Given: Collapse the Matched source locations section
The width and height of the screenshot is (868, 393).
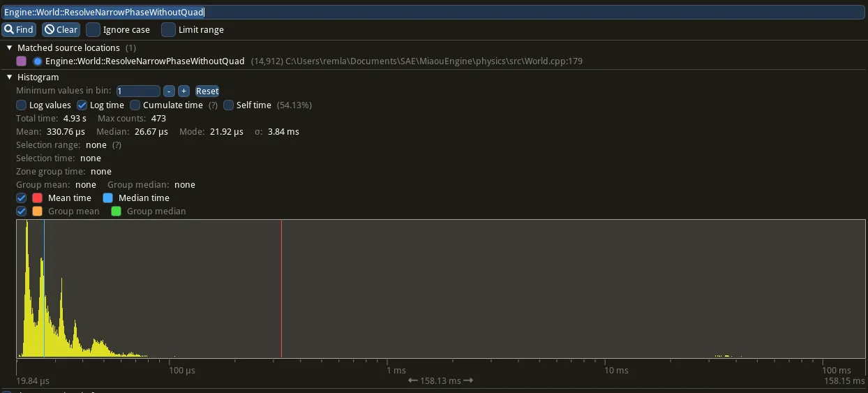Looking at the screenshot, I should 9,48.
